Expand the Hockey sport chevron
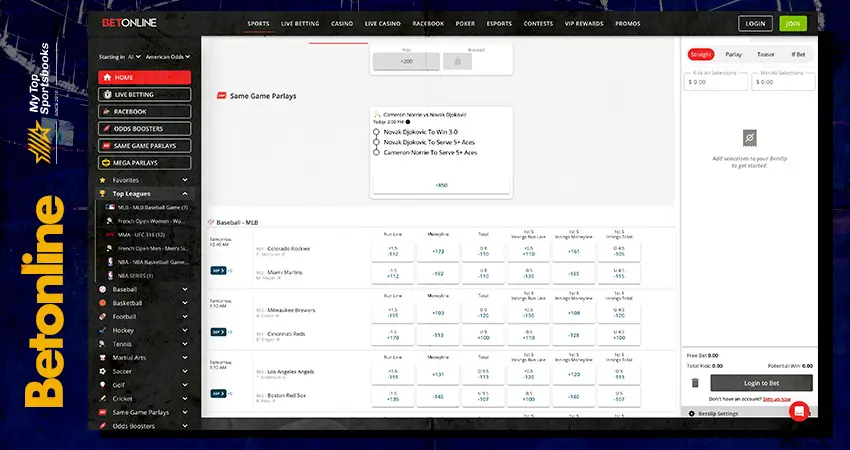This screenshot has width=850, height=450. [185, 330]
